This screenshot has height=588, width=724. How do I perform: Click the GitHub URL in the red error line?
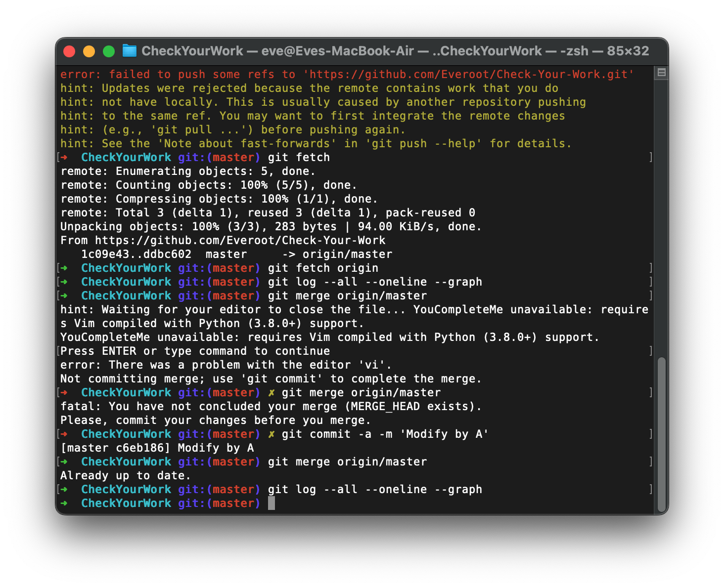[468, 74]
